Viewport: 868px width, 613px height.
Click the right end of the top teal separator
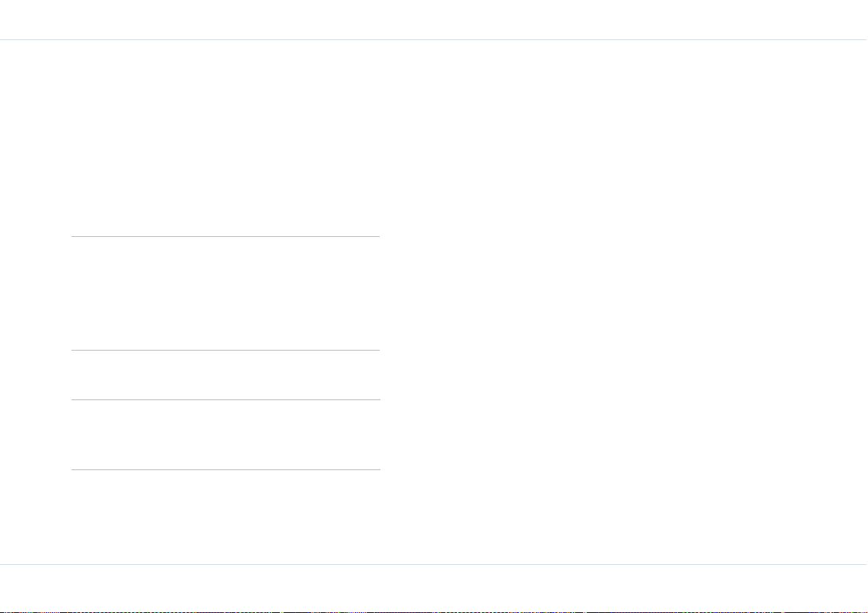coord(864,40)
